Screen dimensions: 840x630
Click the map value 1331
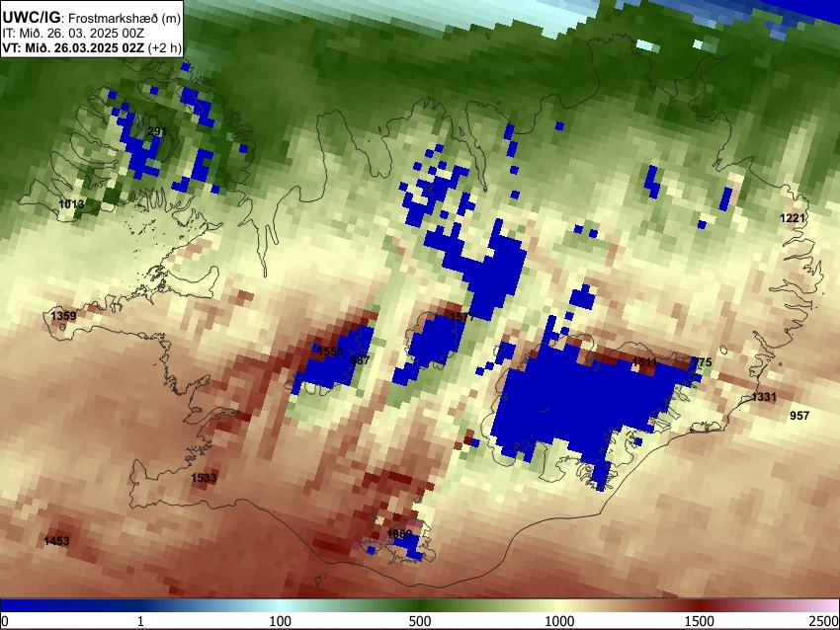(x=763, y=397)
